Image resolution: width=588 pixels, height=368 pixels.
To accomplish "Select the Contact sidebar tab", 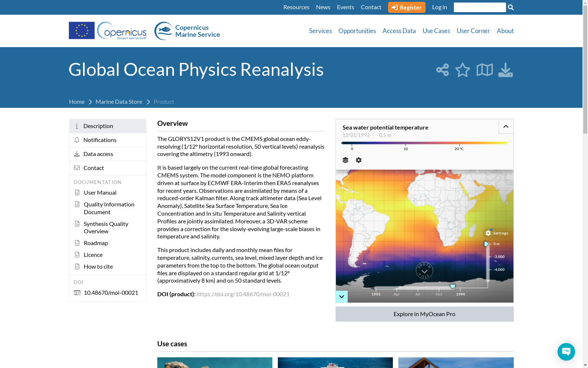I will (108, 168).
